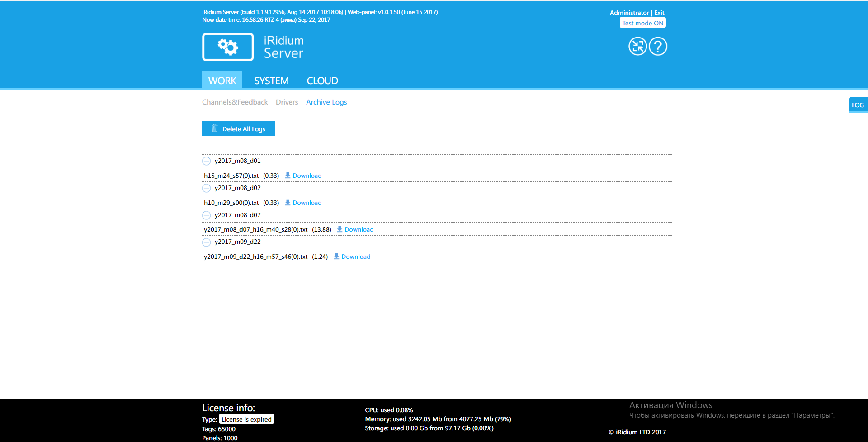Viewport: 868px width, 442px height.
Task: Click the Storage used status text
Action: tap(429, 428)
